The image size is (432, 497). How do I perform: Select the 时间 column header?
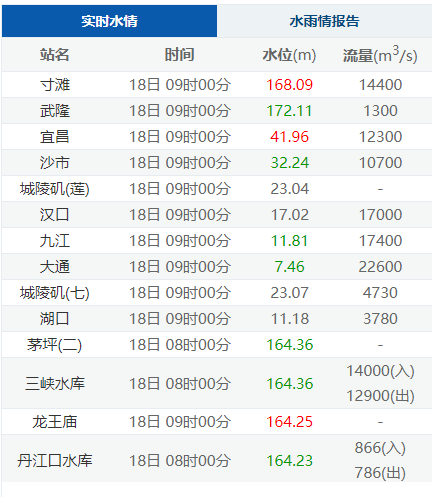(x=180, y=55)
